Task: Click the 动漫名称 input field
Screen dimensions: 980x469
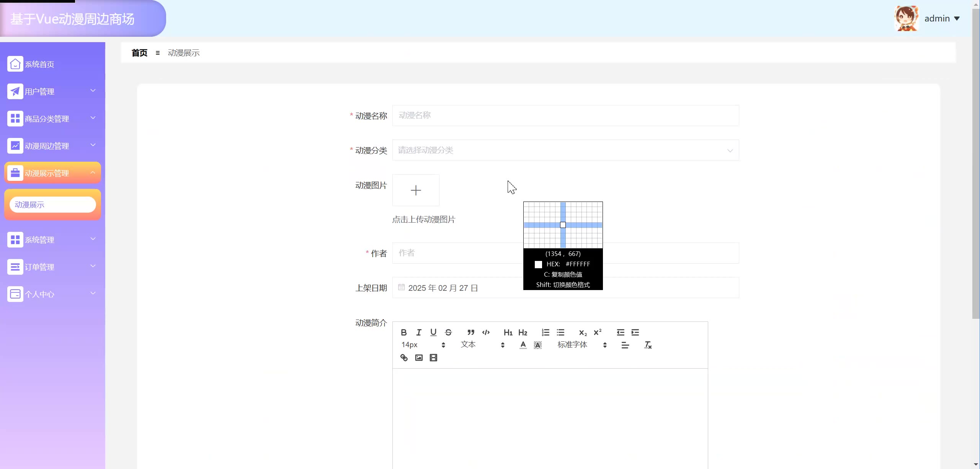Action: pyautogui.click(x=565, y=115)
